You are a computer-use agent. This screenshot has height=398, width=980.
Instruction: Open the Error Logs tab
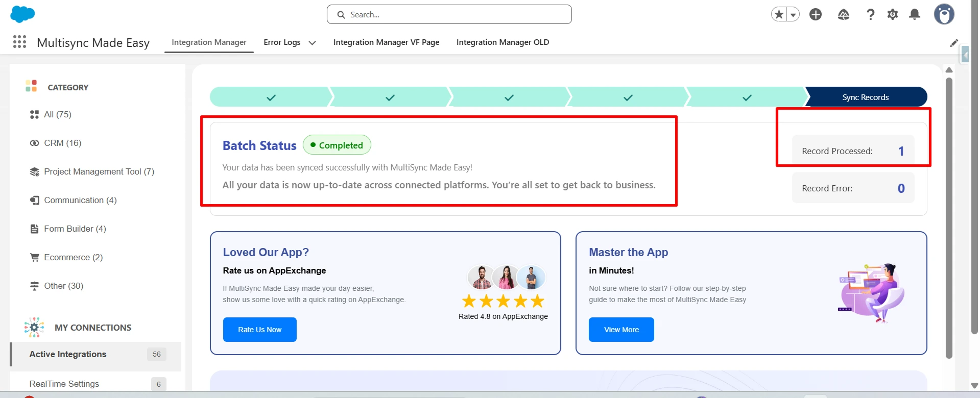click(x=282, y=42)
